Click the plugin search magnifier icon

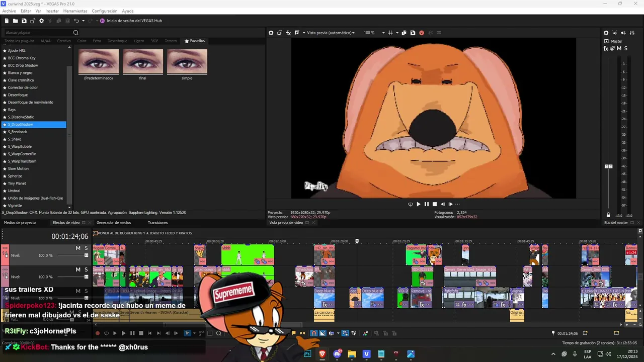pos(76,33)
